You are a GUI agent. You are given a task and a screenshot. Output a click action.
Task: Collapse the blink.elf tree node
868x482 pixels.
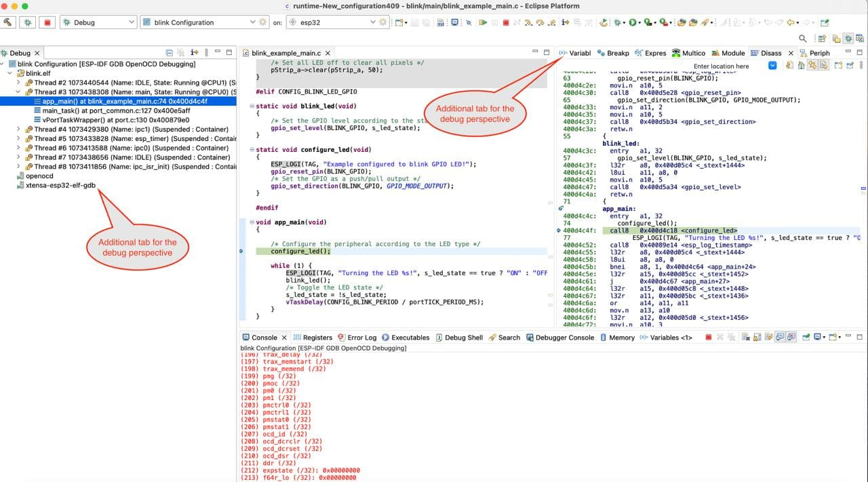click(8, 73)
